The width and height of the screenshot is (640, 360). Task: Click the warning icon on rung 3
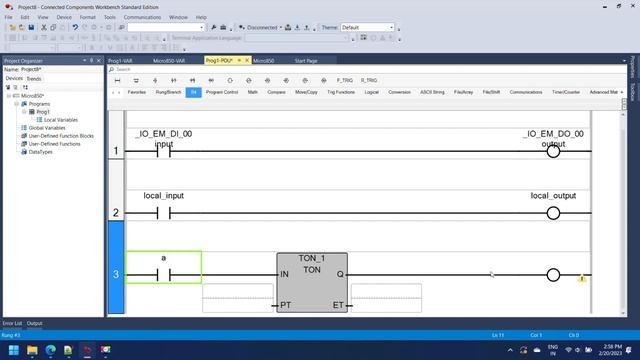coord(582,279)
